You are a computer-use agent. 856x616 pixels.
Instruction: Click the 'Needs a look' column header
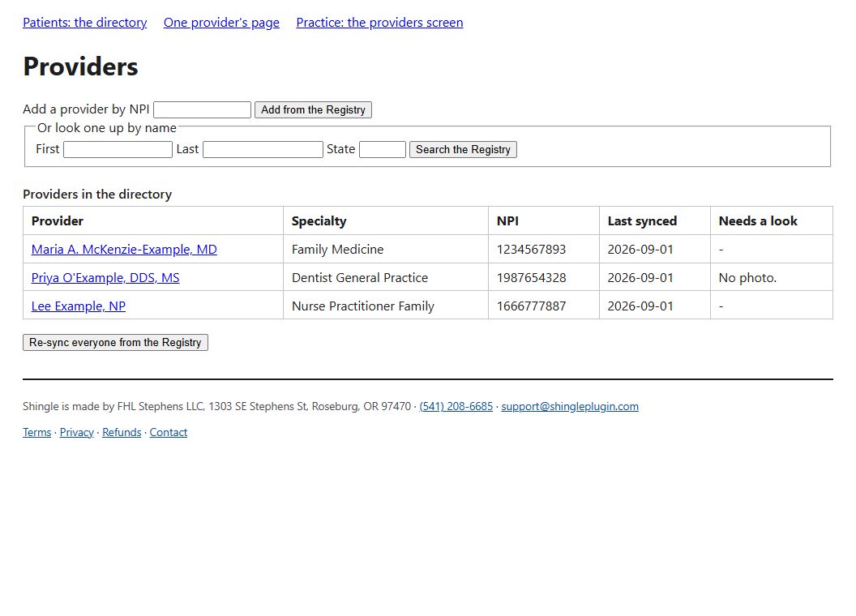[x=772, y=221]
